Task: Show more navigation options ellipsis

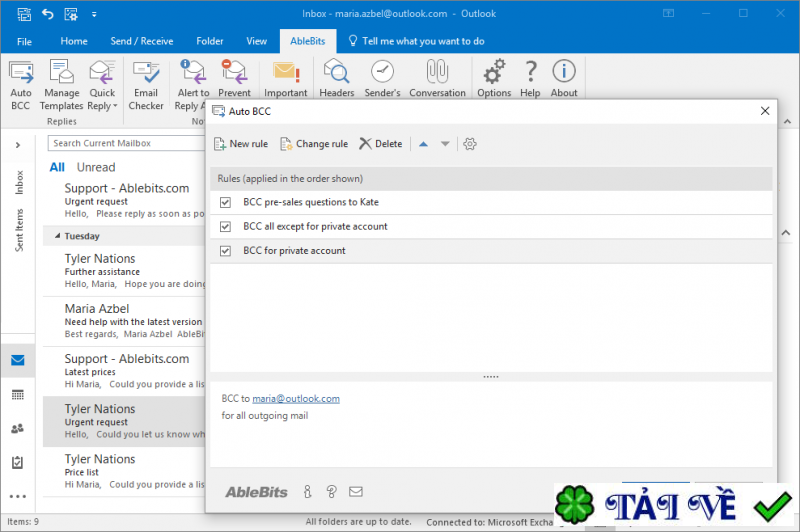Action: (x=18, y=496)
